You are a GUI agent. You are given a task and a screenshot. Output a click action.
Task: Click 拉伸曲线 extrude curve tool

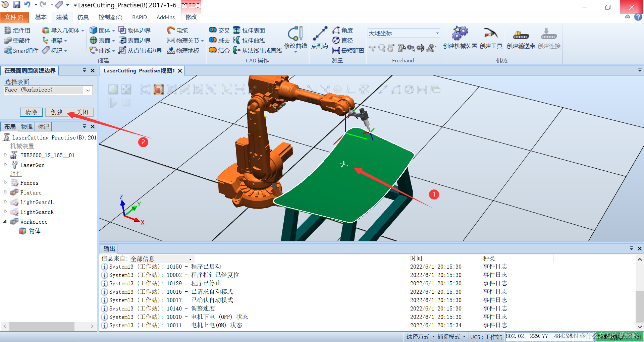pyautogui.click(x=249, y=41)
